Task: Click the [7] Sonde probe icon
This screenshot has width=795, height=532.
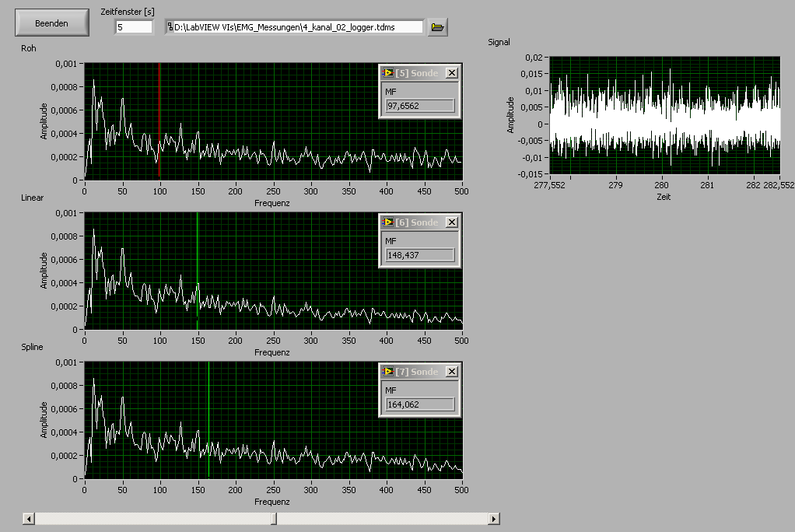Action: [x=388, y=372]
